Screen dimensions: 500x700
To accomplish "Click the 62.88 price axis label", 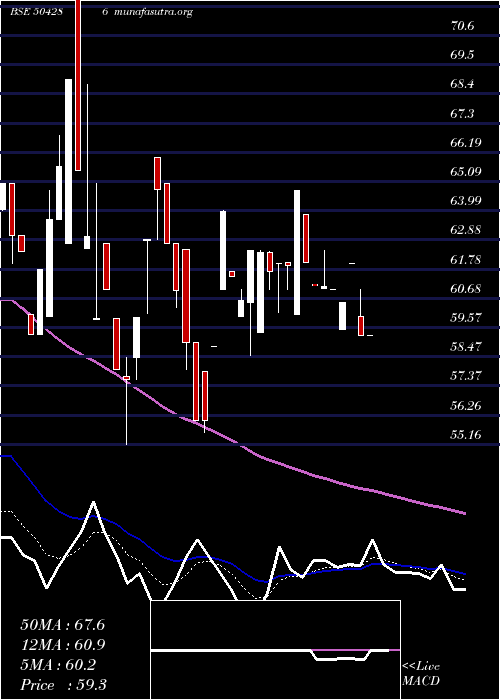I will click(x=466, y=230).
